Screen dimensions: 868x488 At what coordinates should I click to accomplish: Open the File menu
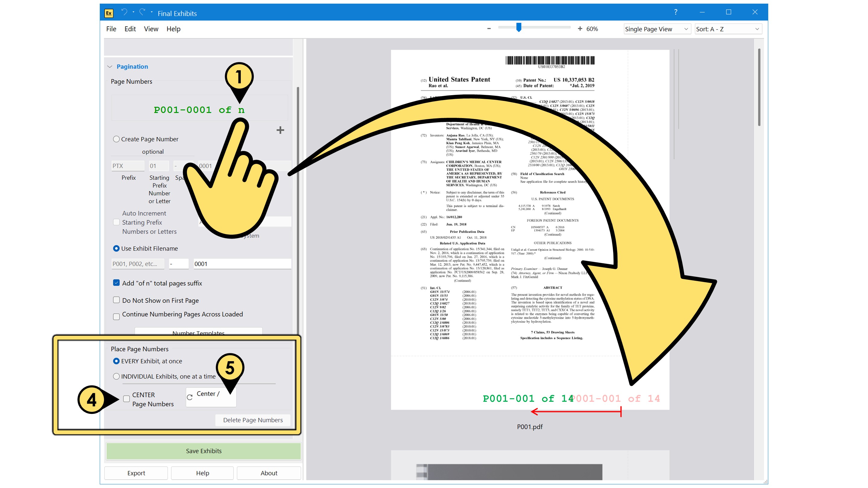[111, 29]
